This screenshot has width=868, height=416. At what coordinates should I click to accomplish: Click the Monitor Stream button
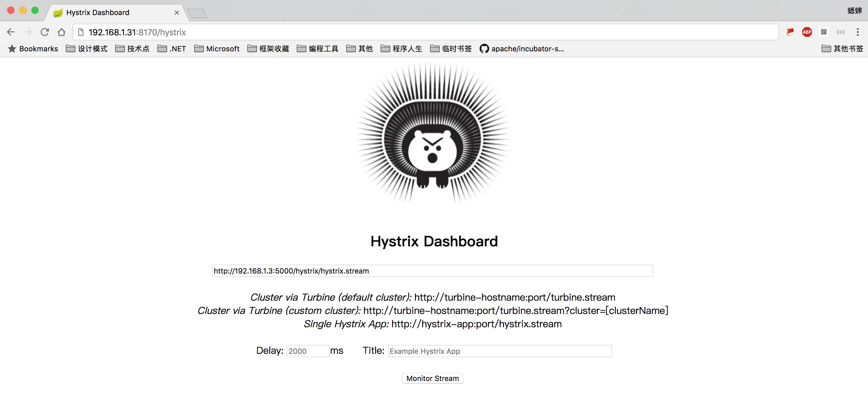433,379
